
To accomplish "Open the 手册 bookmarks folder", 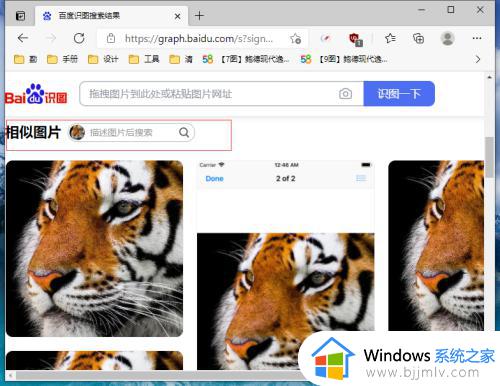I will [x=62, y=59].
